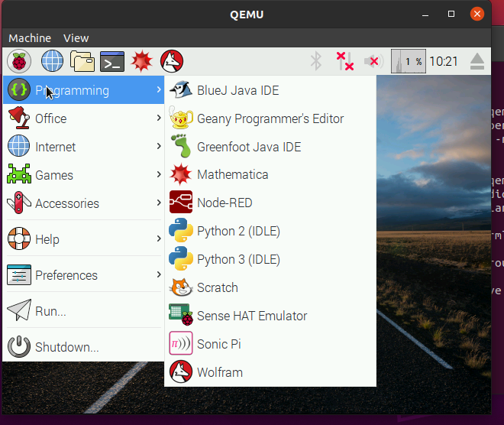Expand the Internet submenu arrow

[x=159, y=146]
